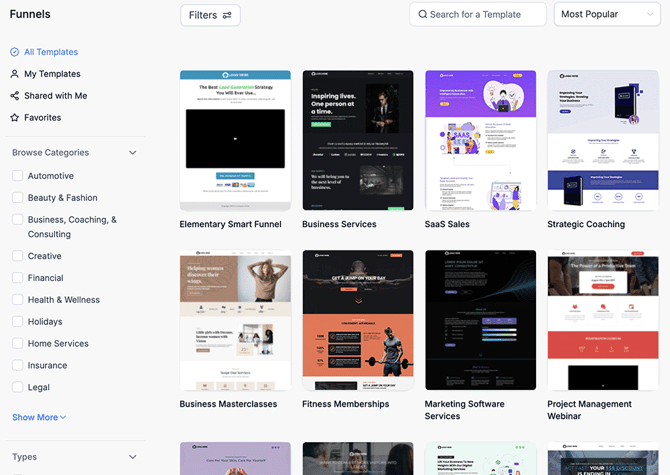The height and width of the screenshot is (475, 670).
Task: Click the Browse Categories label
Action: 50,152
